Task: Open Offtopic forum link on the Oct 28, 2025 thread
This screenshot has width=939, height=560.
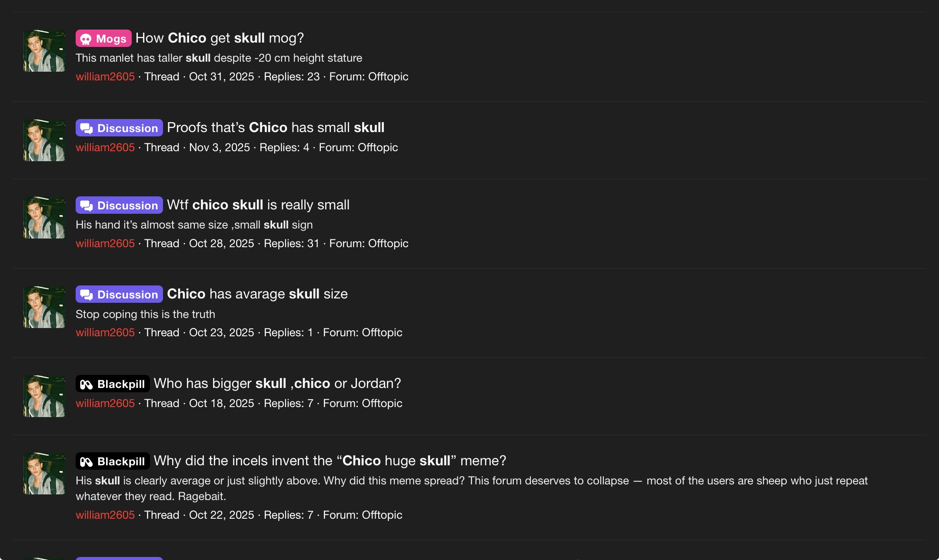Action: pyautogui.click(x=388, y=244)
